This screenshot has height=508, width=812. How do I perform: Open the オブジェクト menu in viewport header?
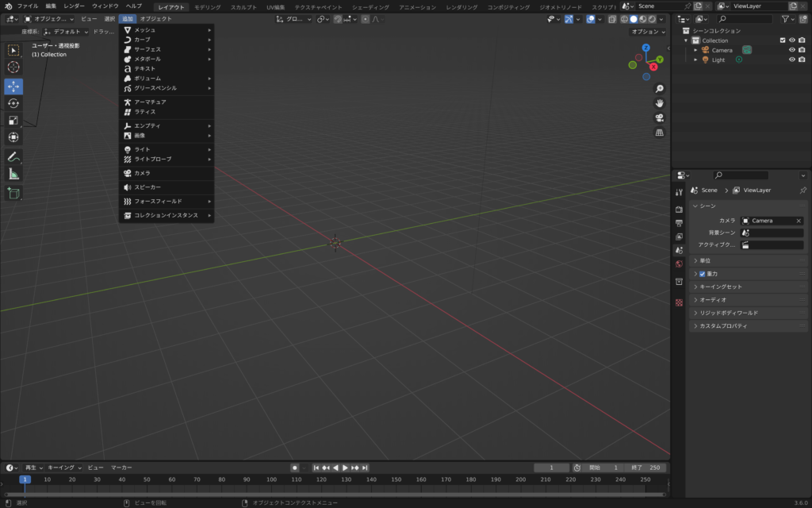coord(156,19)
